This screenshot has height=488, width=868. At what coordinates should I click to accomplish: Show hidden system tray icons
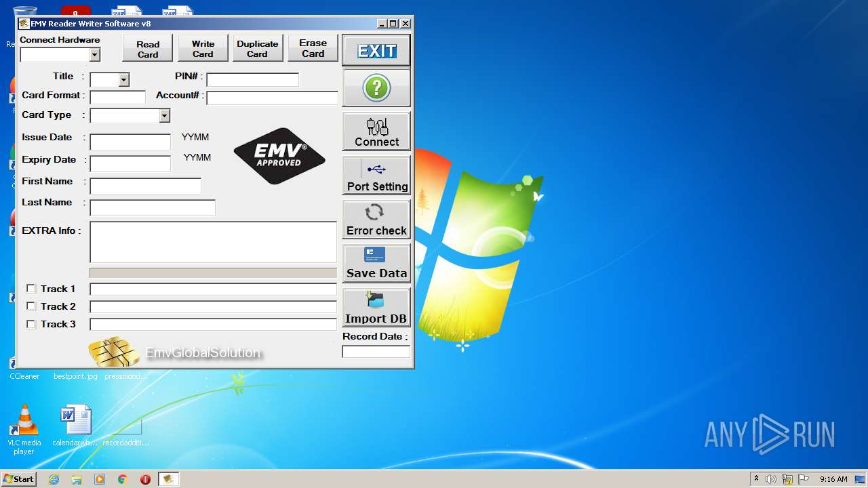point(756,479)
